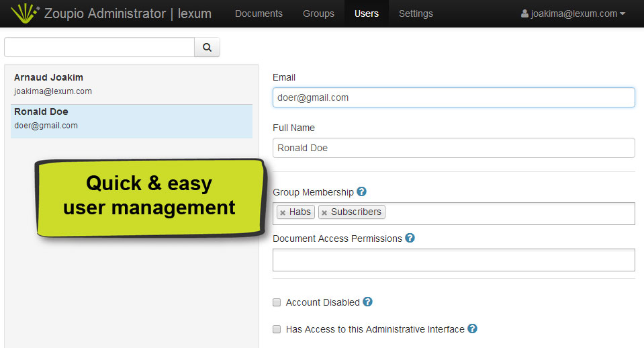The width and height of the screenshot is (644, 348).
Task: Check Has Access to Administrative Interface
Action: tap(277, 330)
